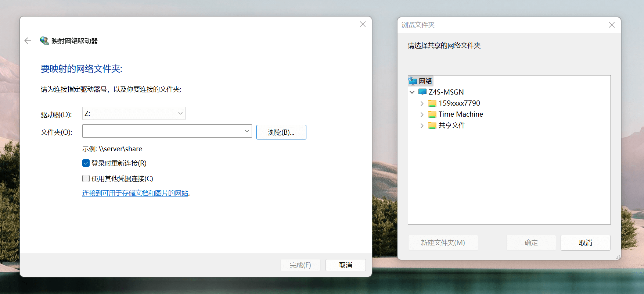Viewport: 644px width, 294px height.
Task: Click the 驱动器(D): label
Action: coord(56,115)
